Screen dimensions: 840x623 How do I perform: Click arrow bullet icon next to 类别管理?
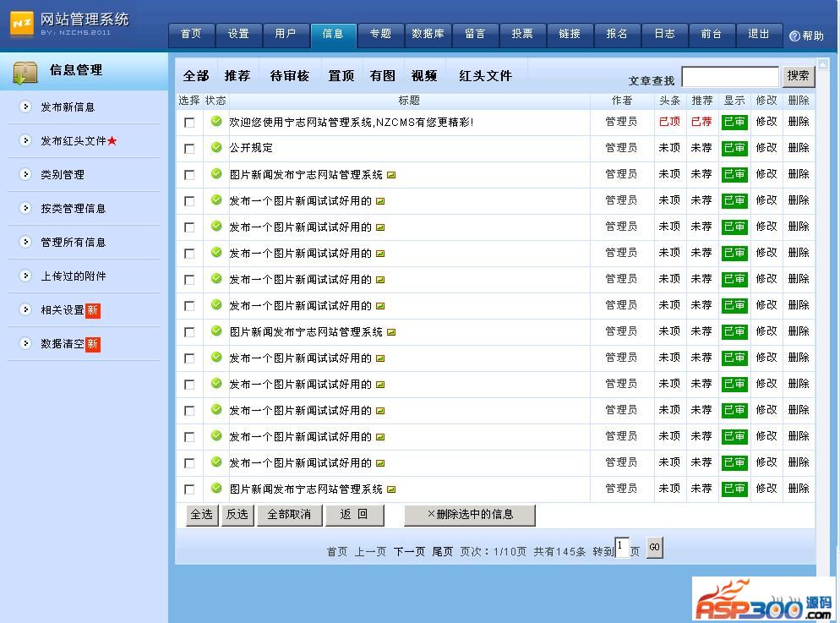pos(25,174)
